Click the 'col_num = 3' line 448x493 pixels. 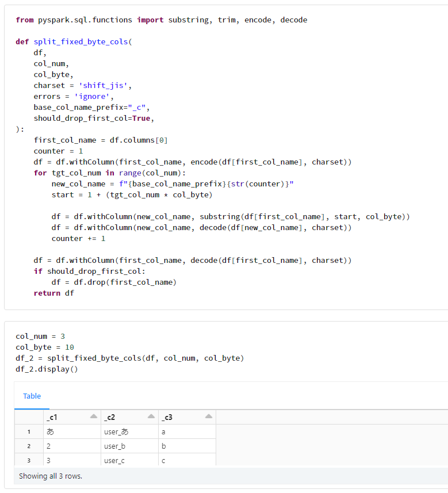[40, 337]
